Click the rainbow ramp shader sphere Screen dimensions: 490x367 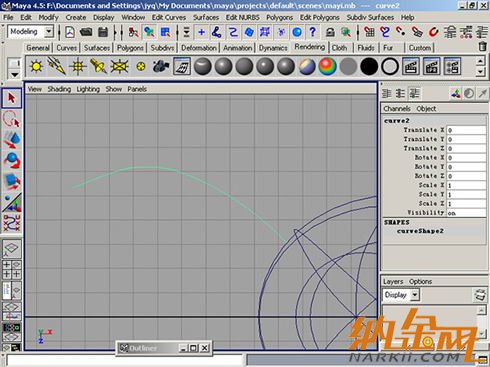tap(327, 66)
